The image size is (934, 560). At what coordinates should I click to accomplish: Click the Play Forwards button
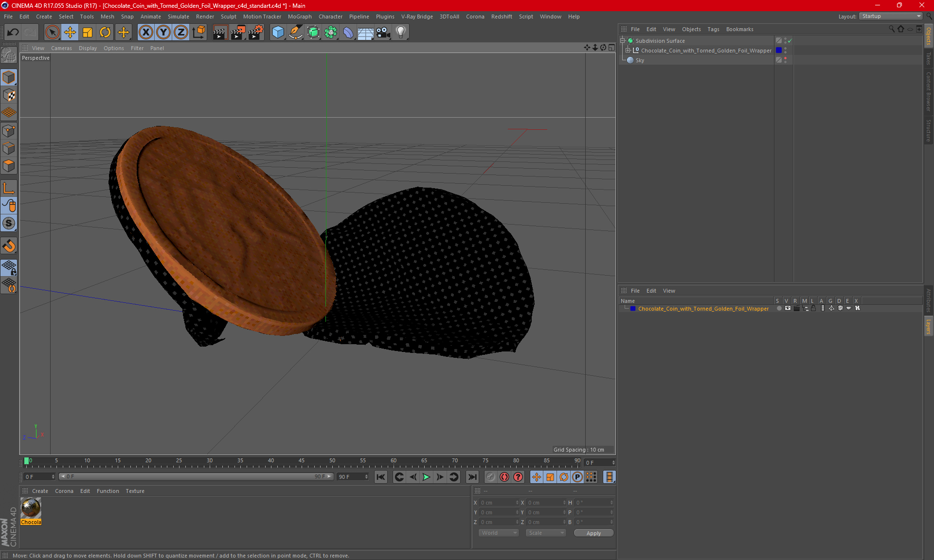(426, 477)
